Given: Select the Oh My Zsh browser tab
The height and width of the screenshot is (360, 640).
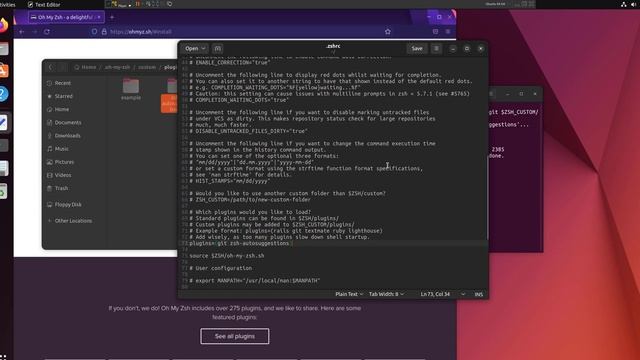Looking at the screenshot, I should pos(65,17).
